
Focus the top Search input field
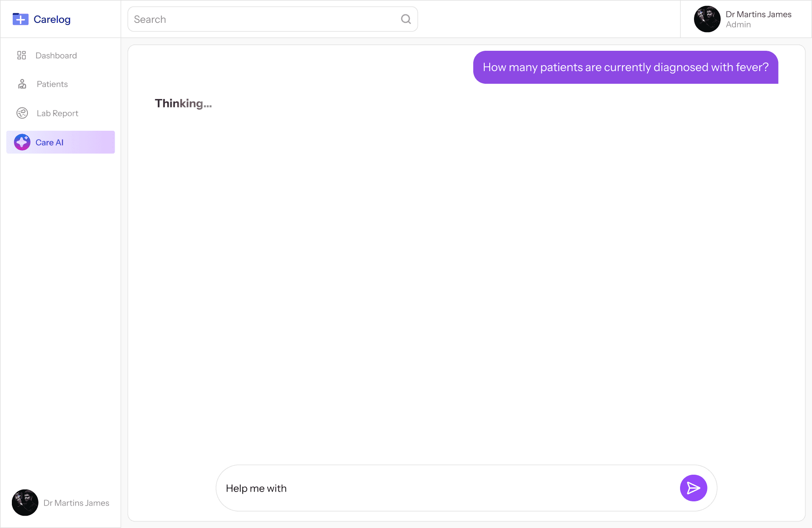coord(262,19)
